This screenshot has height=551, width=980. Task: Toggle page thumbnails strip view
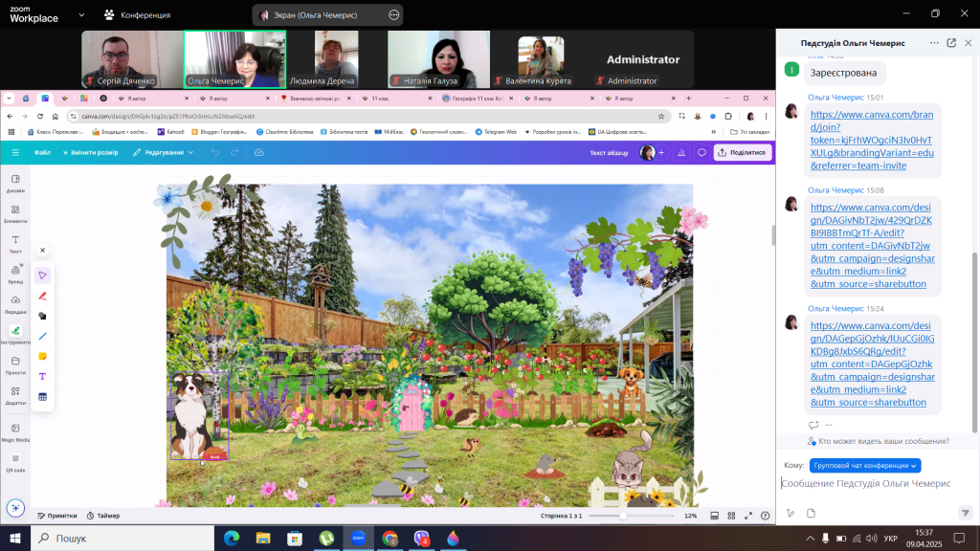click(714, 516)
